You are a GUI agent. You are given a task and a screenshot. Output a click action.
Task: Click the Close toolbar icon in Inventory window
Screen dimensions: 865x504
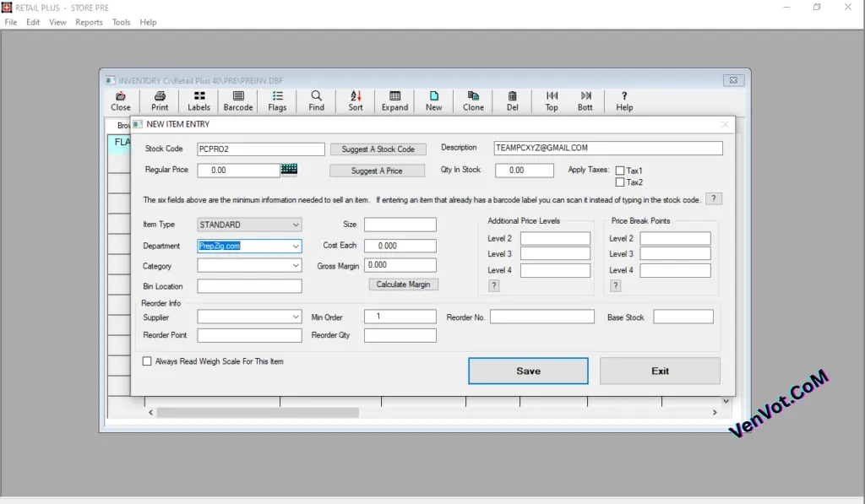[120, 101]
